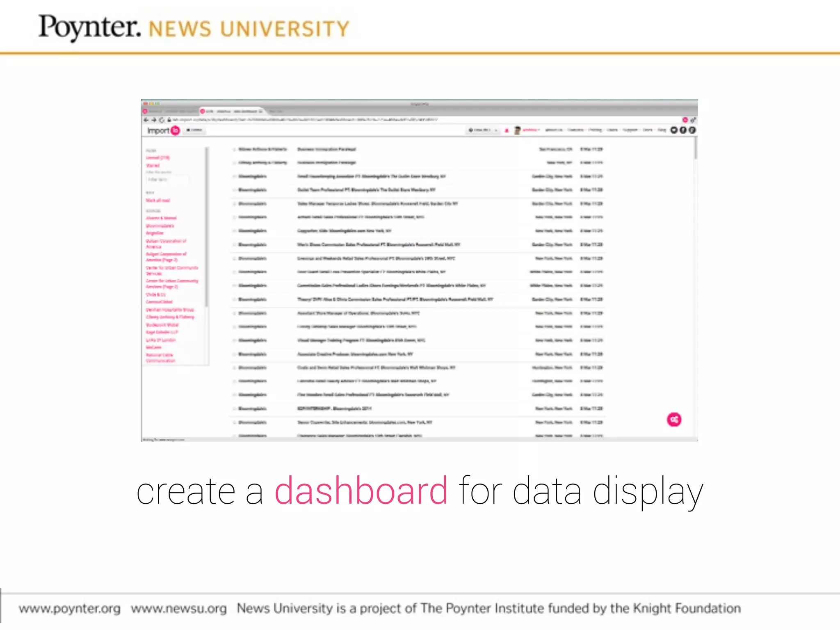Viewport: 840px width, 630px height.
Task: Click the last black circular social icon
Action: [x=692, y=130]
